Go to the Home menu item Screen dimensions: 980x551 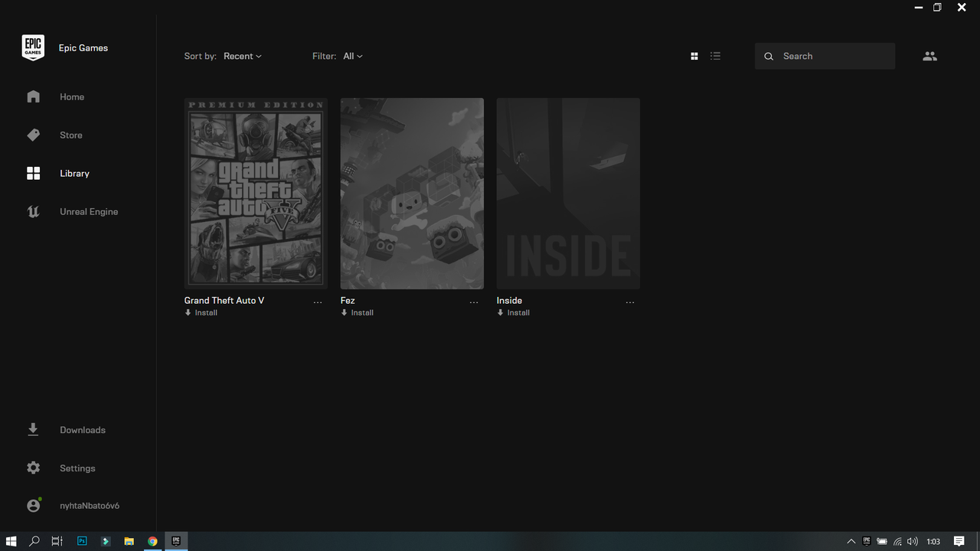pyautogui.click(x=72, y=96)
